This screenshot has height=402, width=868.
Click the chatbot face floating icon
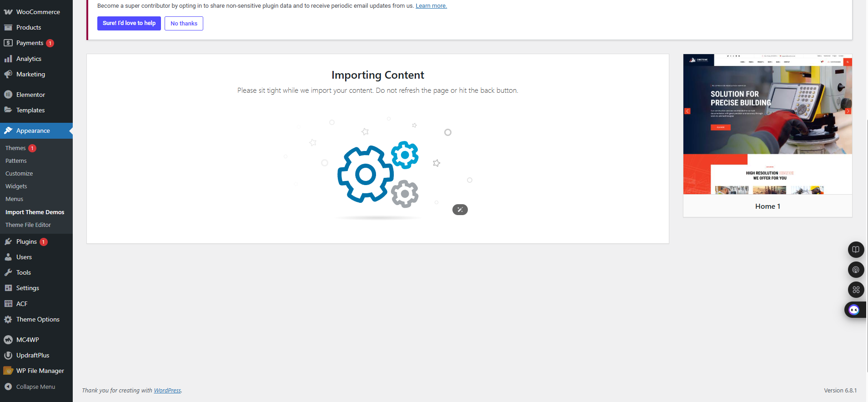(x=854, y=310)
